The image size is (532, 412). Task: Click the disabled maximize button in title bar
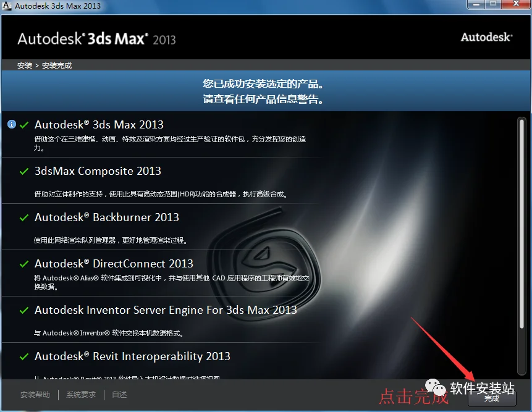[x=493, y=4]
